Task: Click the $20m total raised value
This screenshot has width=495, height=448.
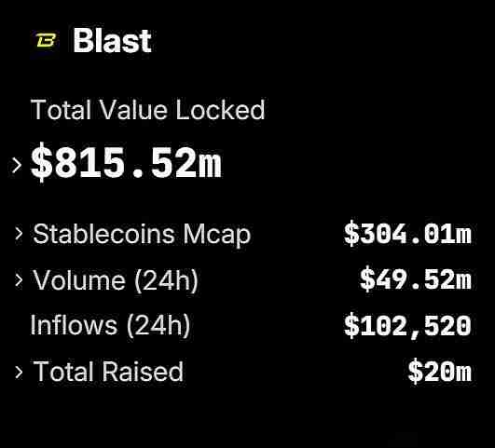Action: pyautogui.click(x=440, y=372)
